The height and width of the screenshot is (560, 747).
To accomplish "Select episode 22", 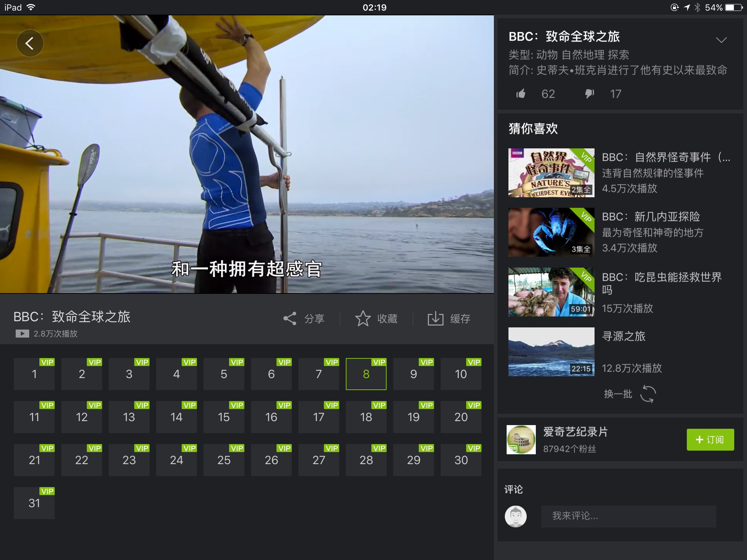I will click(82, 460).
